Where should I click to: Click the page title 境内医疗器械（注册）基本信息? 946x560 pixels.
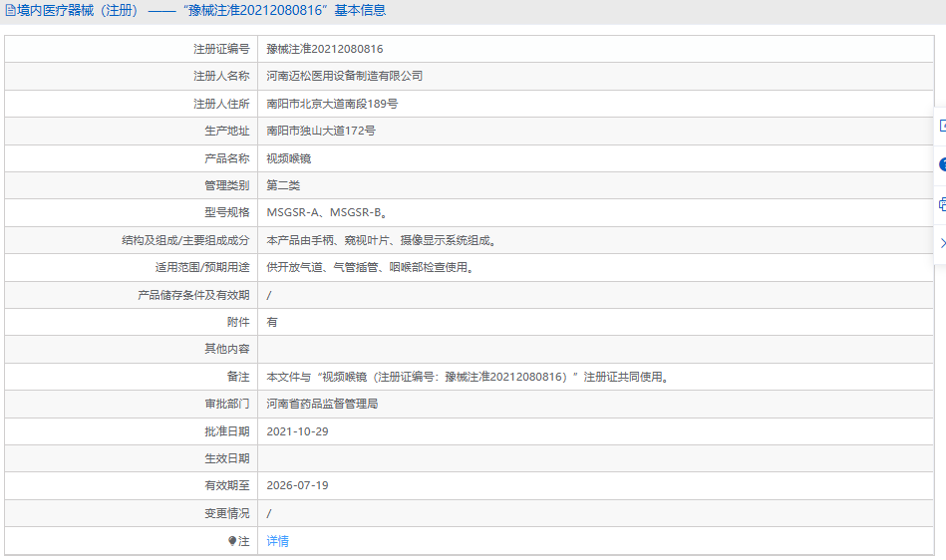tap(201, 10)
